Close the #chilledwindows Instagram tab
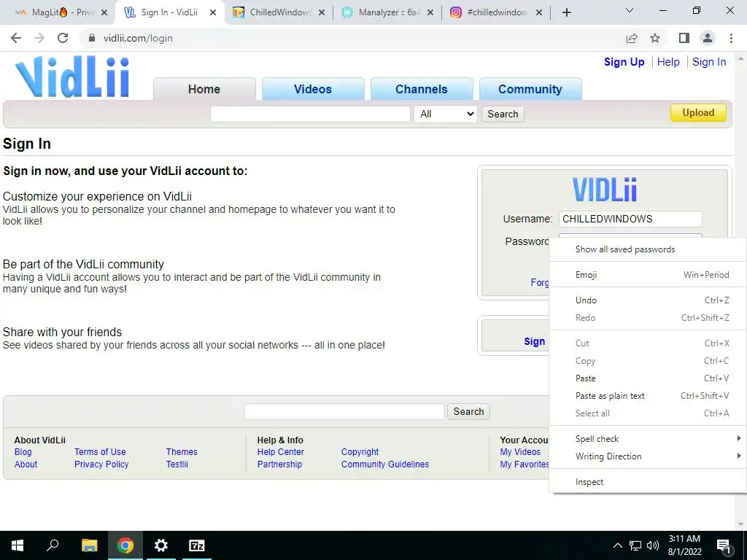The width and height of the screenshot is (747, 560). 539,12
